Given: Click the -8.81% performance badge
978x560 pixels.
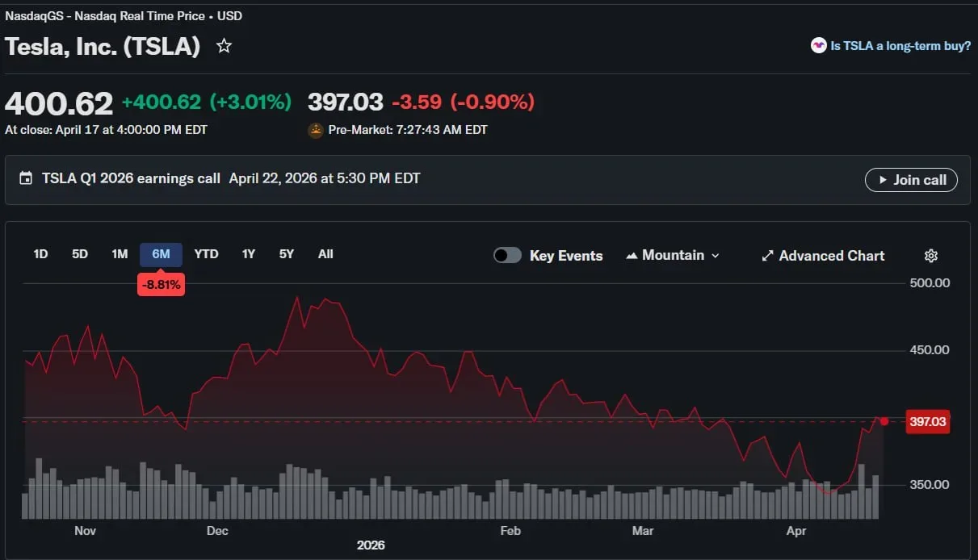Looking at the screenshot, I should (161, 285).
